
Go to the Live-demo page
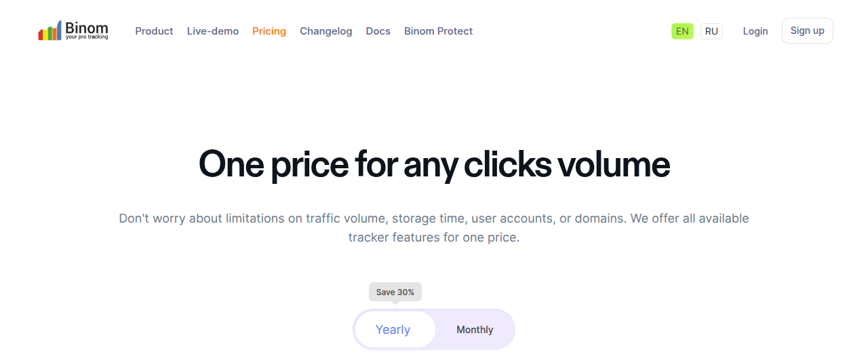(213, 31)
